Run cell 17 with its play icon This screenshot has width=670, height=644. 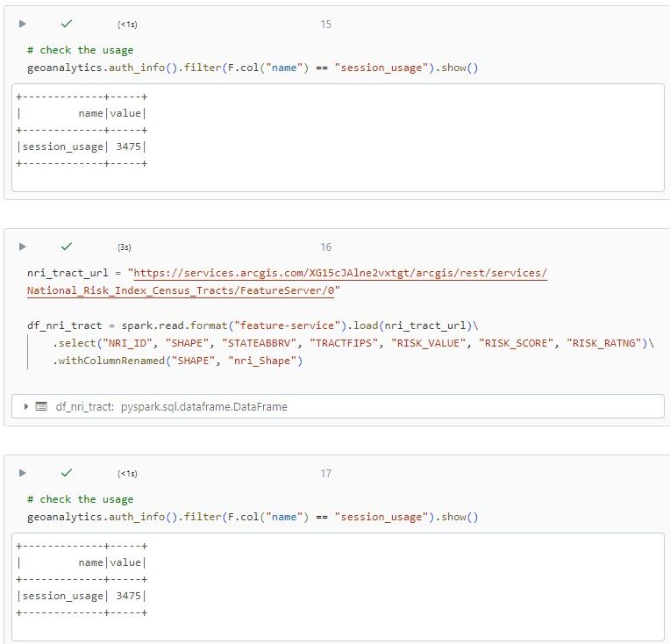tap(23, 473)
